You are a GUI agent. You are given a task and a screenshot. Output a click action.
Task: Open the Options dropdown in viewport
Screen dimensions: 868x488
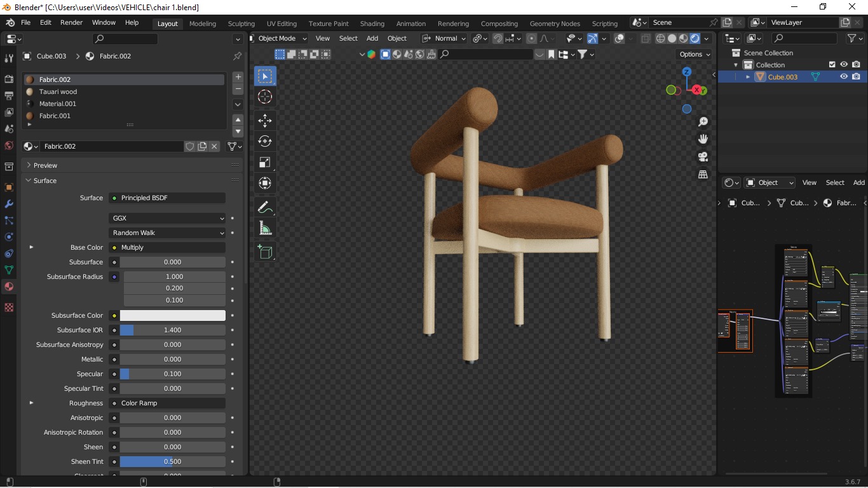(x=694, y=54)
